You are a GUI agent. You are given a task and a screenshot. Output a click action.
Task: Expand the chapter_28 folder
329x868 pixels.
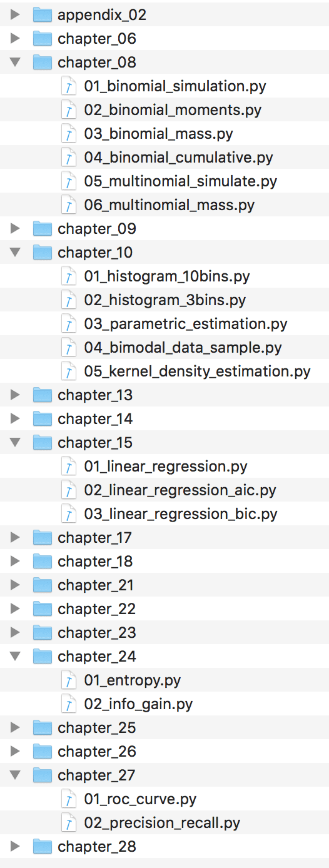click(x=16, y=847)
